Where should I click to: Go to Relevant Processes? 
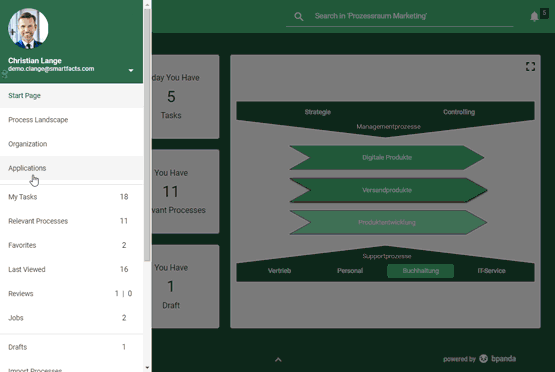point(71,221)
